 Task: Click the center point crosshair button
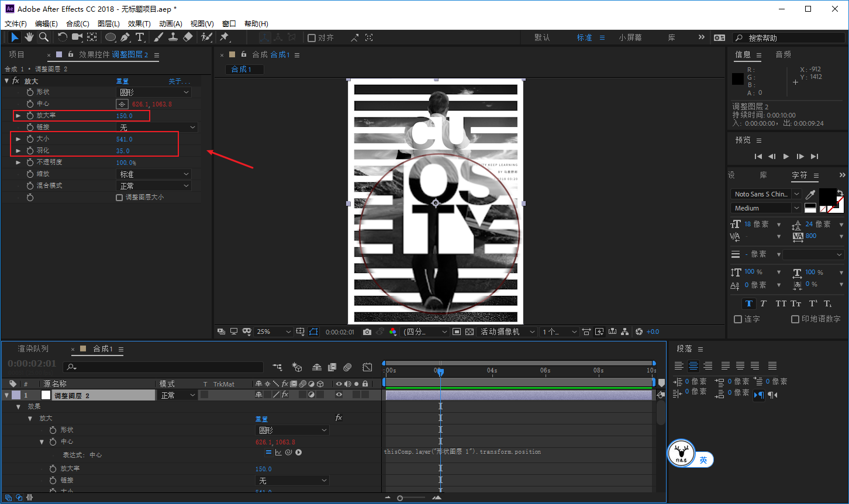click(122, 104)
